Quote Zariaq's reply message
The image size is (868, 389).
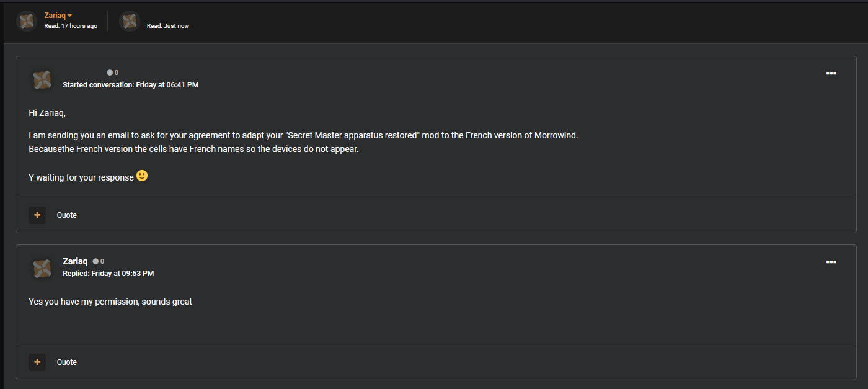click(67, 362)
